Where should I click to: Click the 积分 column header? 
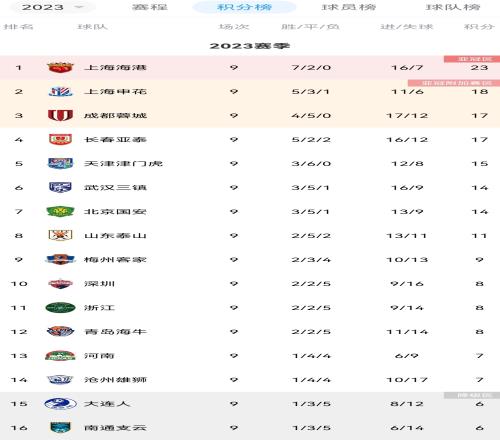tap(479, 27)
